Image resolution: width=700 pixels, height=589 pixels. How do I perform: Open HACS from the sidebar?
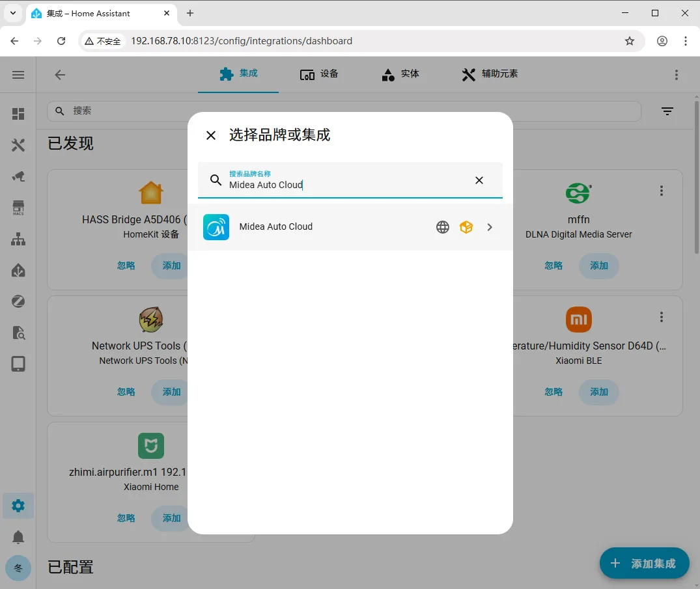(x=18, y=208)
